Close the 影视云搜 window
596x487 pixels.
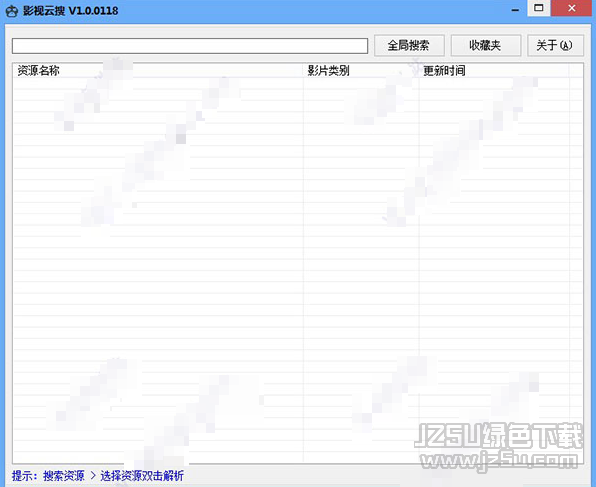(572, 8)
